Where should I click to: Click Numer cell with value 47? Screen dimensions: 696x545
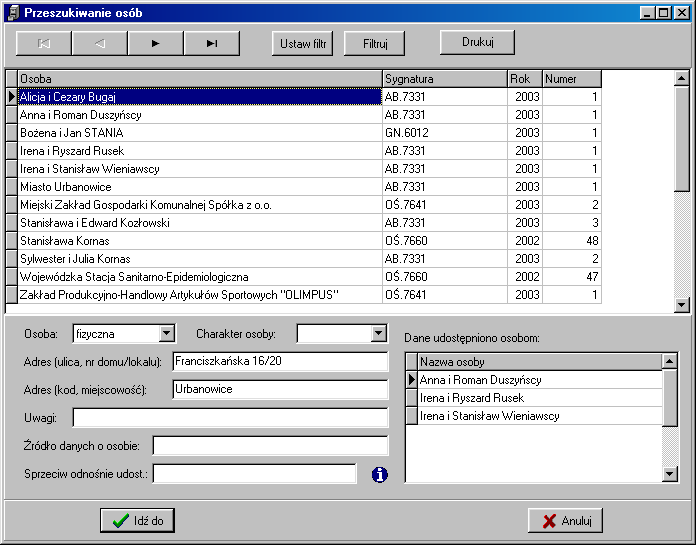[572, 276]
